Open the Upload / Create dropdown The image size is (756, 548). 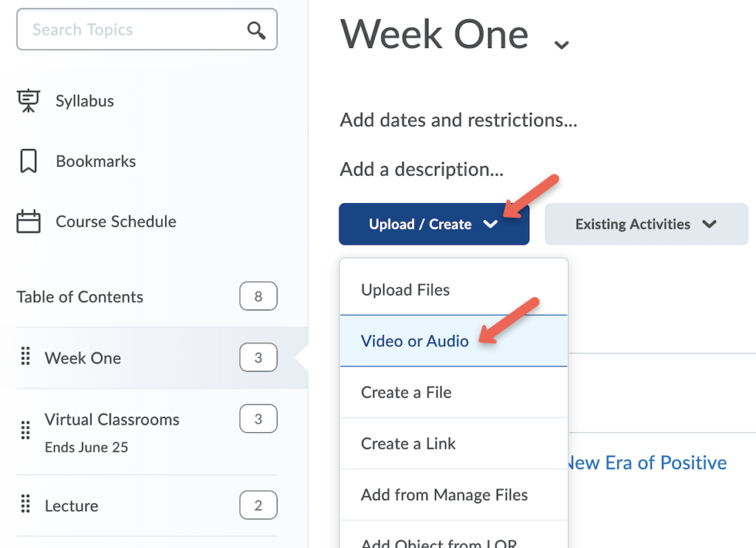(x=433, y=224)
